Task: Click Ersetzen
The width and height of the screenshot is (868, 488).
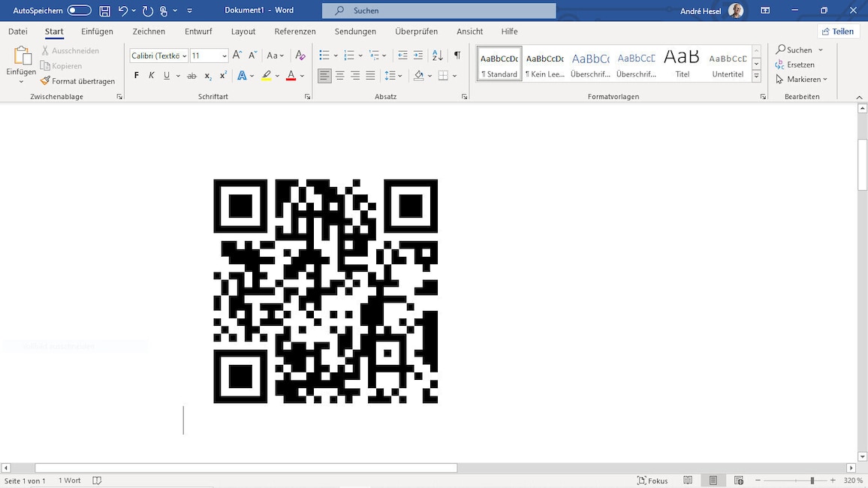Action: [x=795, y=65]
